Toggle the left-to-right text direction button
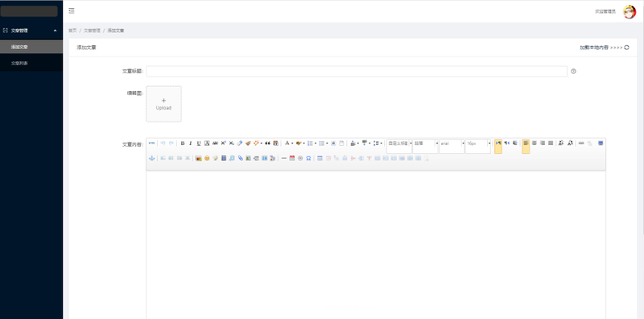 [498, 146]
